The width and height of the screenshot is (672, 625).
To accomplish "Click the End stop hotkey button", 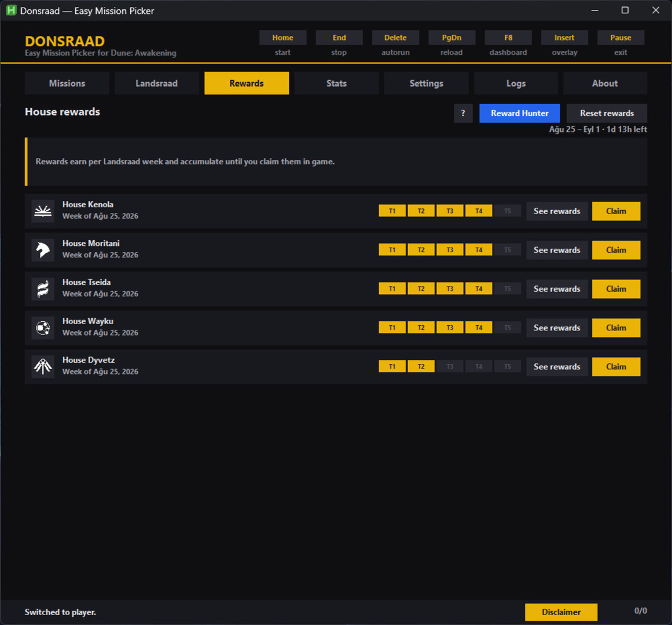I will pyautogui.click(x=339, y=38).
